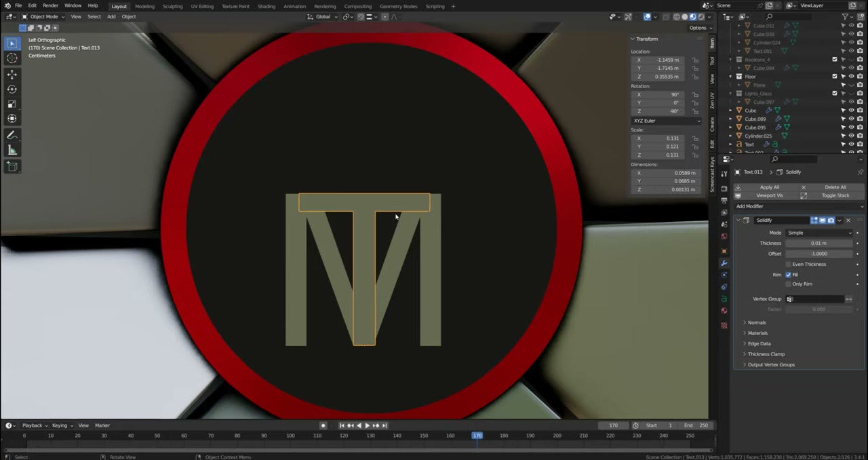Image resolution: width=868 pixels, height=460 pixels.
Task: Uncheck the Rim Fill checkbox
Action: (788, 275)
